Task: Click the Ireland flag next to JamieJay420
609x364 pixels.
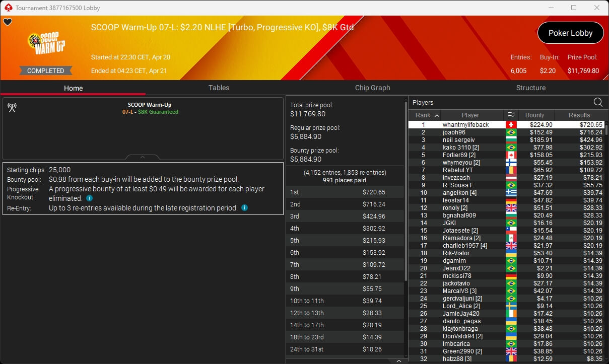Action: point(511,314)
